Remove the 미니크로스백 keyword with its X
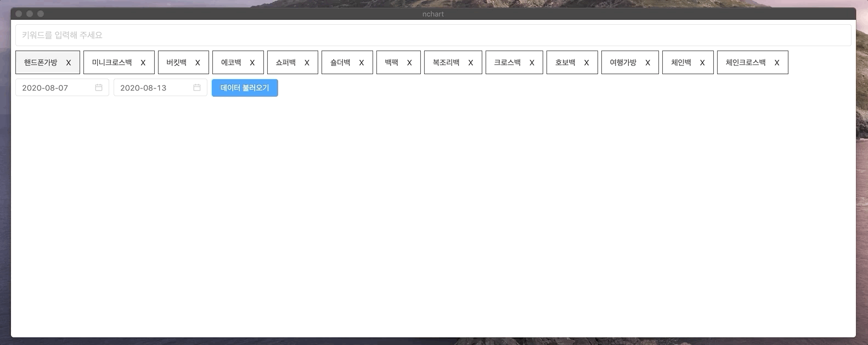The height and width of the screenshot is (345, 868). point(143,63)
